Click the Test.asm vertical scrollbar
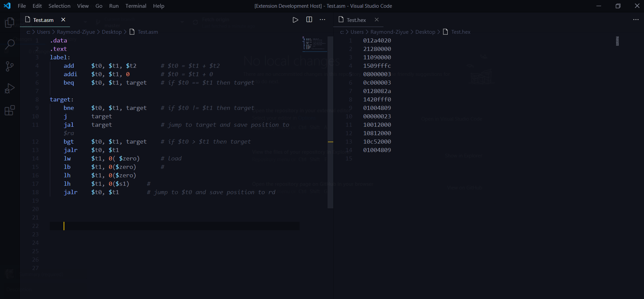The width and height of the screenshot is (644, 299). pyautogui.click(x=330, y=122)
